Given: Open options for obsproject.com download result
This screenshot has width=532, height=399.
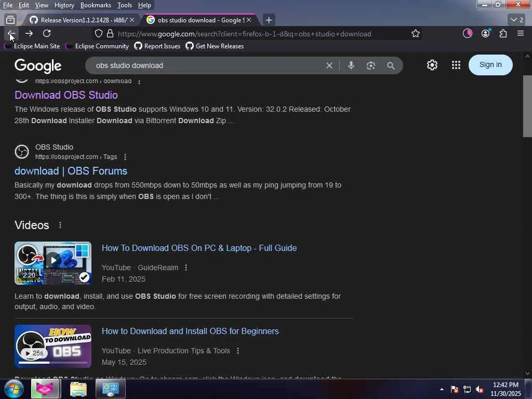Looking at the screenshot, I should point(139,82).
